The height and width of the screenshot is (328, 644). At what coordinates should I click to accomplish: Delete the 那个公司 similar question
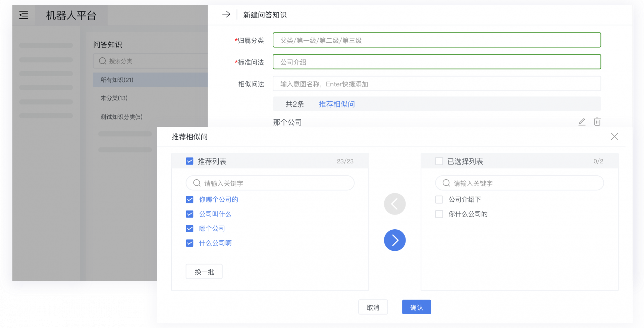[x=597, y=122]
